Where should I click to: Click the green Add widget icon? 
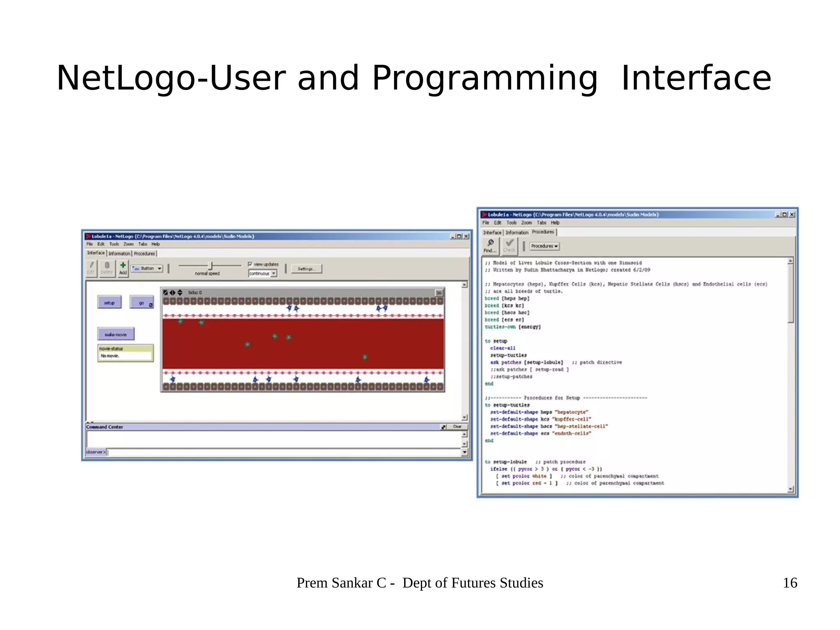click(x=123, y=266)
